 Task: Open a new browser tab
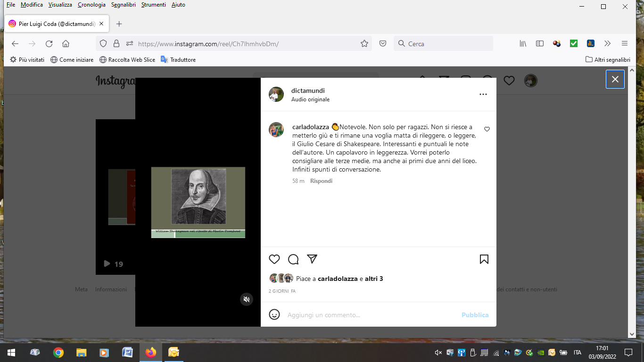(x=119, y=24)
